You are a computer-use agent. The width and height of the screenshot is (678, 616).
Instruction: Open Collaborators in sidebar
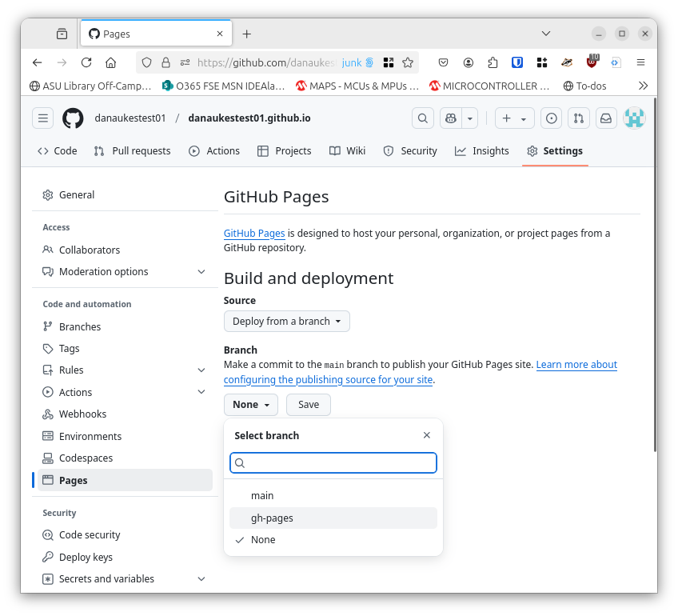pyautogui.click(x=125, y=250)
